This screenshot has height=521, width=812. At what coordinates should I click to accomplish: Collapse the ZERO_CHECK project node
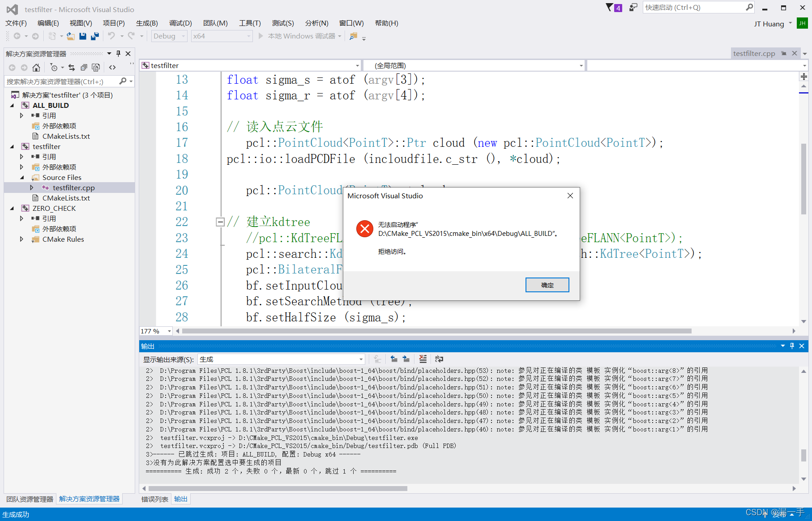tap(12, 209)
